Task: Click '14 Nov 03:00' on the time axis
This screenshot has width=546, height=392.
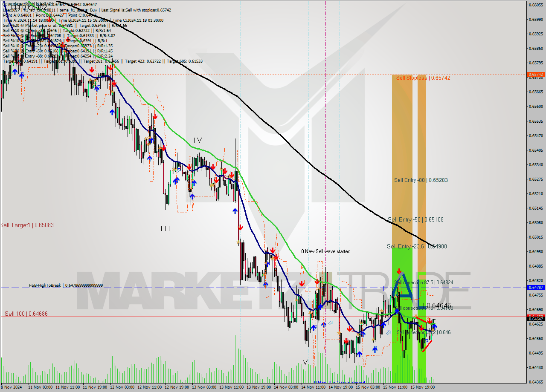Action: pos(286,387)
